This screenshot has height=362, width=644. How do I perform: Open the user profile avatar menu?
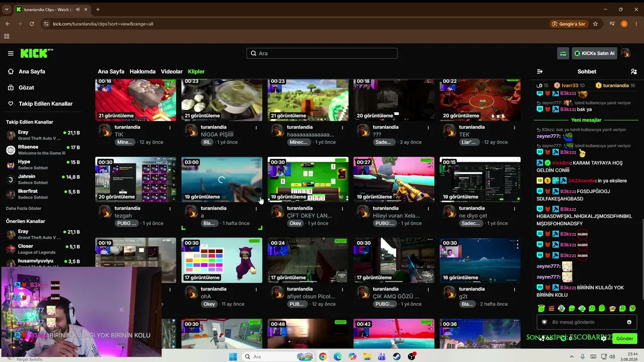[x=625, y=53]
